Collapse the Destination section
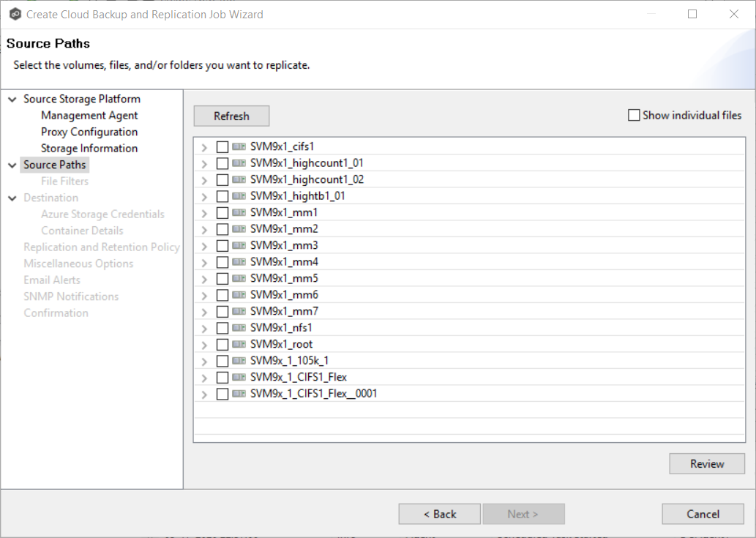This screenshot has width=756, height=538. [12, 197]
